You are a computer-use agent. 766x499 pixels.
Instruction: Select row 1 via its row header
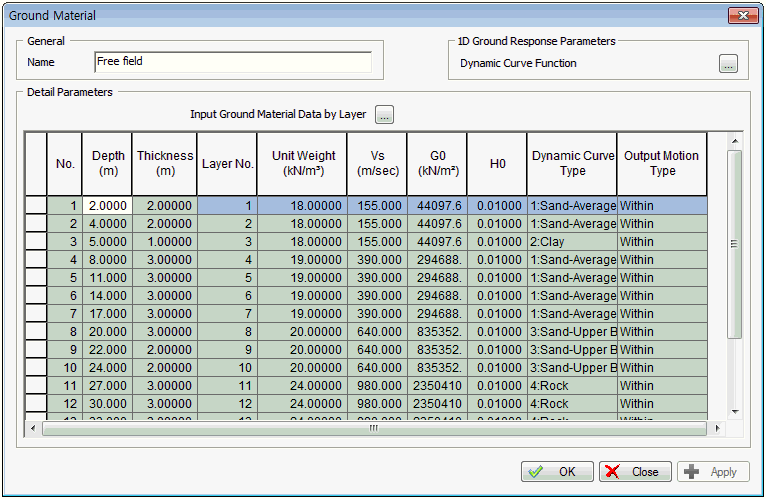(36, 205)
